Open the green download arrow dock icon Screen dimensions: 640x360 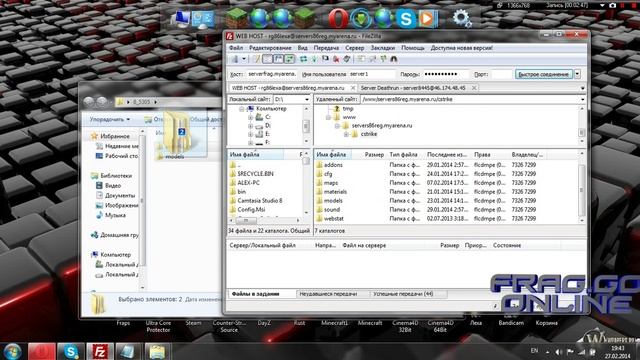[x=361, y=18]
